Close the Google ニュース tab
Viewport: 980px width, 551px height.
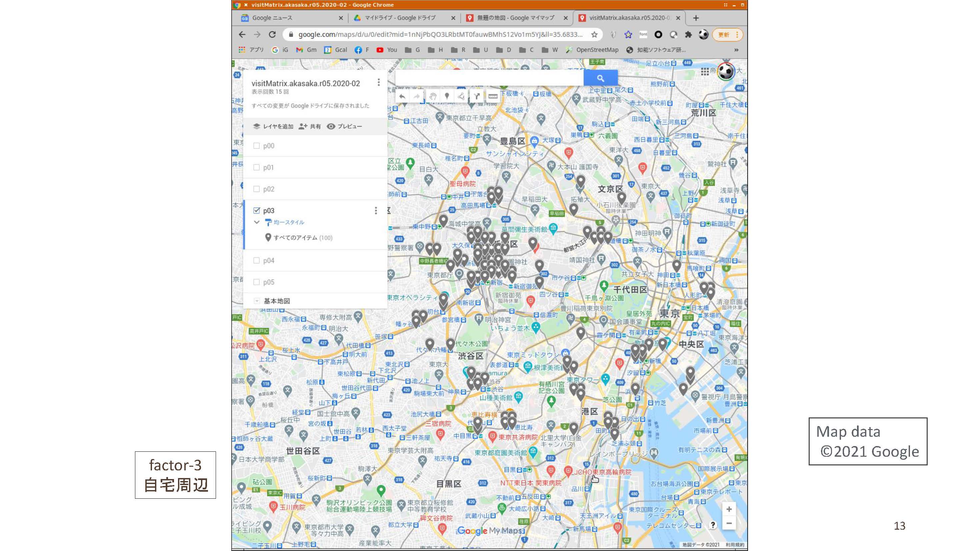(340, 18)
